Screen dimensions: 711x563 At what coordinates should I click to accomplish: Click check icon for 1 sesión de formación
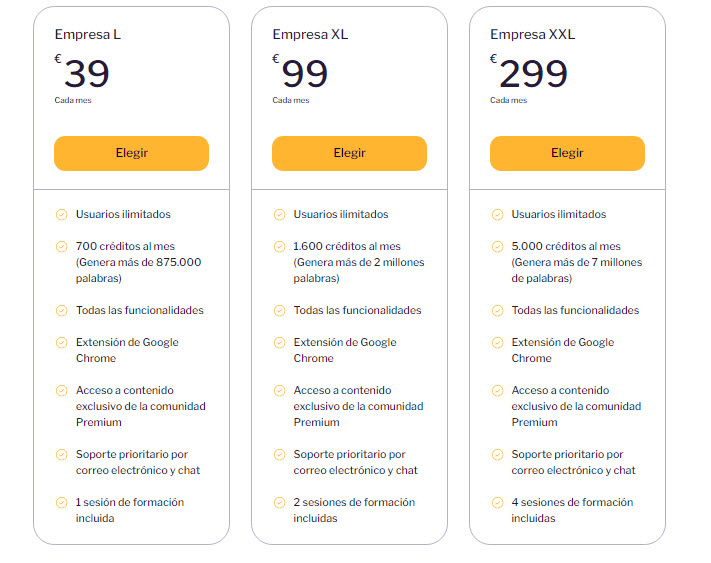(61, 502)
